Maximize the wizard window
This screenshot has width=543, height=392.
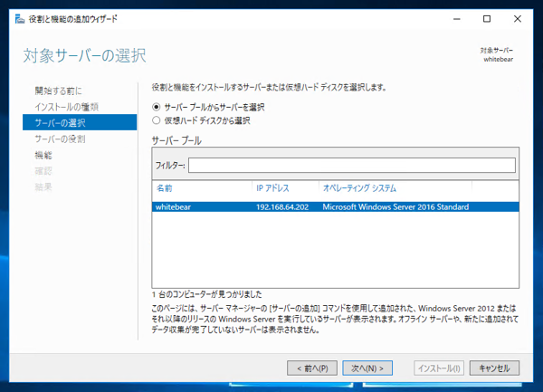[487, 19]
